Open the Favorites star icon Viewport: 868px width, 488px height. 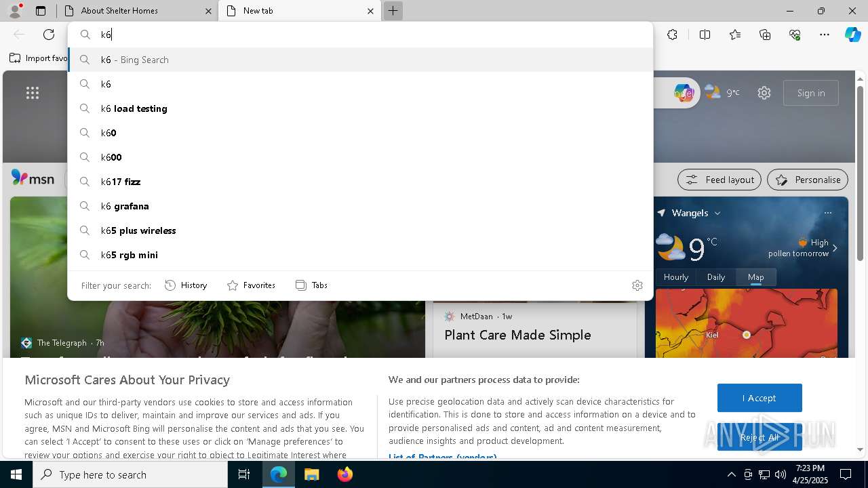pyautogui.click(x=735, y=35)
